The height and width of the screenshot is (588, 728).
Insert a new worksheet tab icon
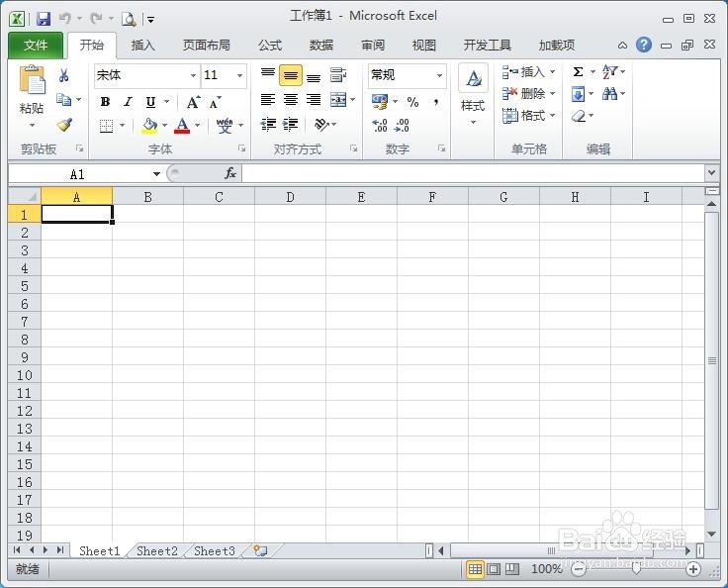click(x=260, y=550)
